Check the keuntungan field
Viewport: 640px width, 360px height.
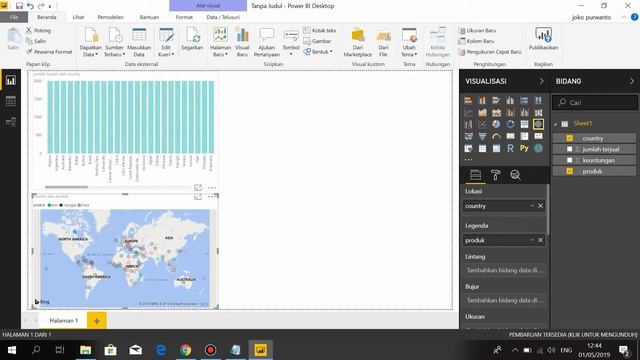click(x=569, y=160)
